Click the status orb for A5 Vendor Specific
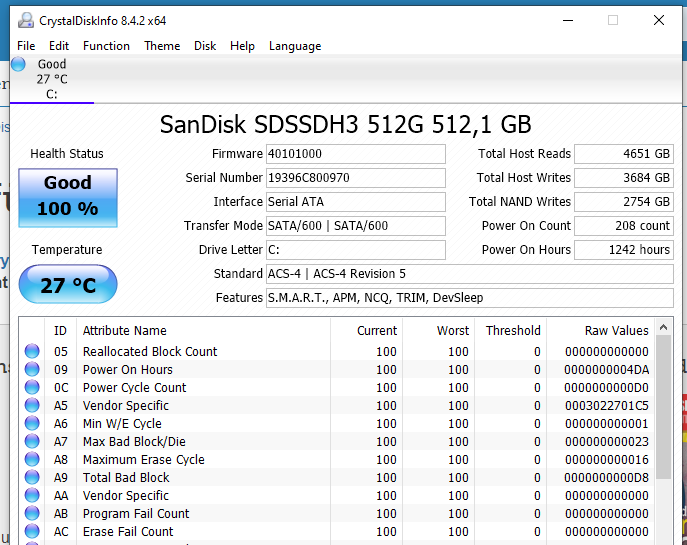 click(32, 405)
